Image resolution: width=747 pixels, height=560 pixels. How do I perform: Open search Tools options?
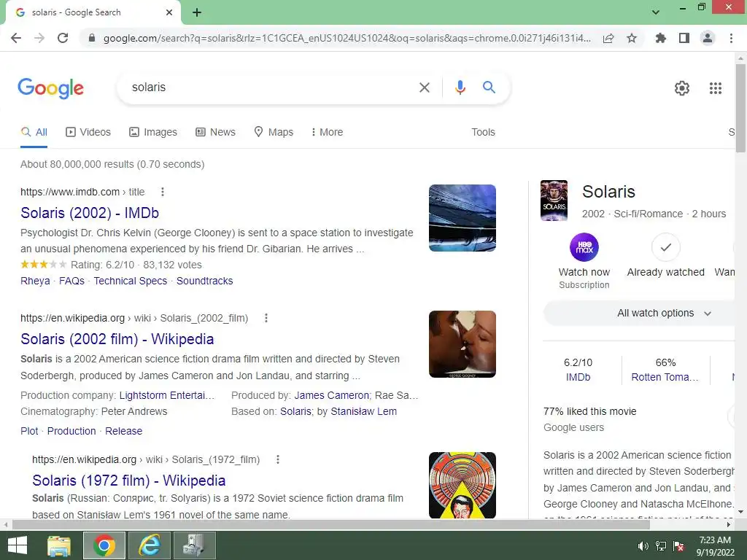point(483,133)
